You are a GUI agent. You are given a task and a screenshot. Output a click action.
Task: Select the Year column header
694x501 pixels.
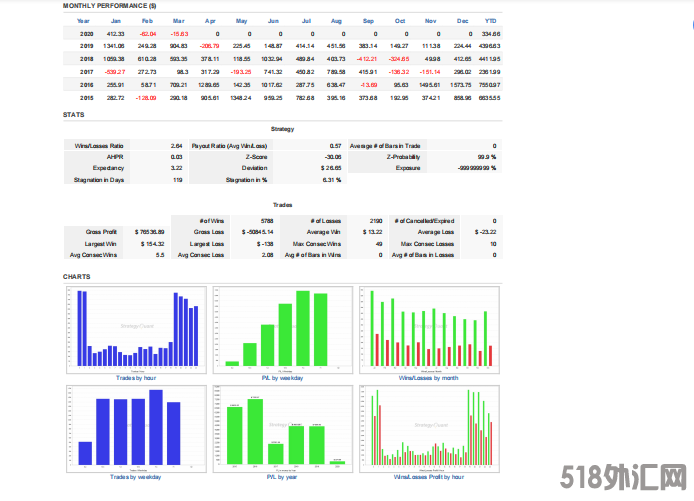(83, 20)
